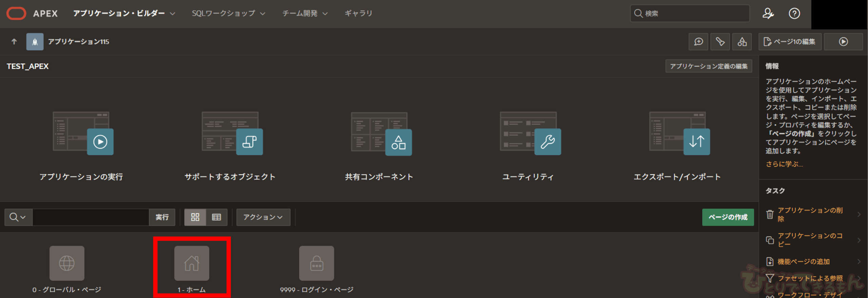Switch to report table view
868x298 pixels.
pos(216,217)
